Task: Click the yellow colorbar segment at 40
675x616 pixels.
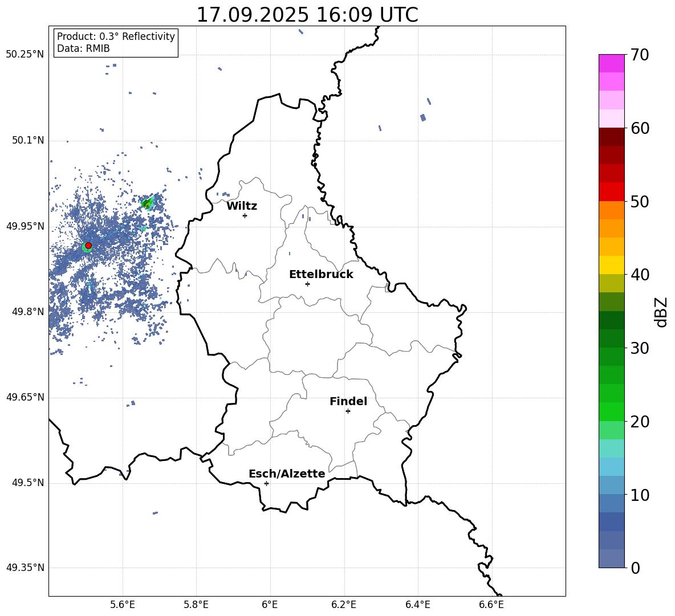Action: pos(611,265)
